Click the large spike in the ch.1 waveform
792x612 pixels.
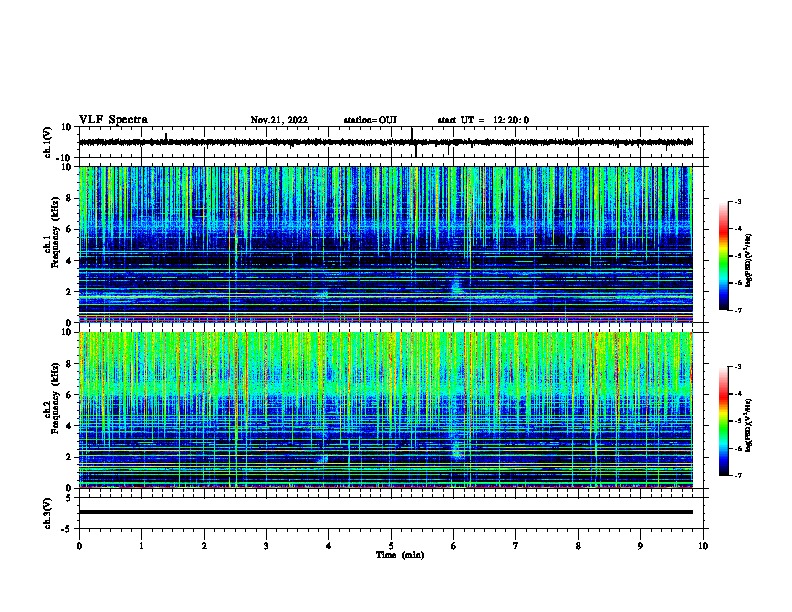[x=413, y=142]
